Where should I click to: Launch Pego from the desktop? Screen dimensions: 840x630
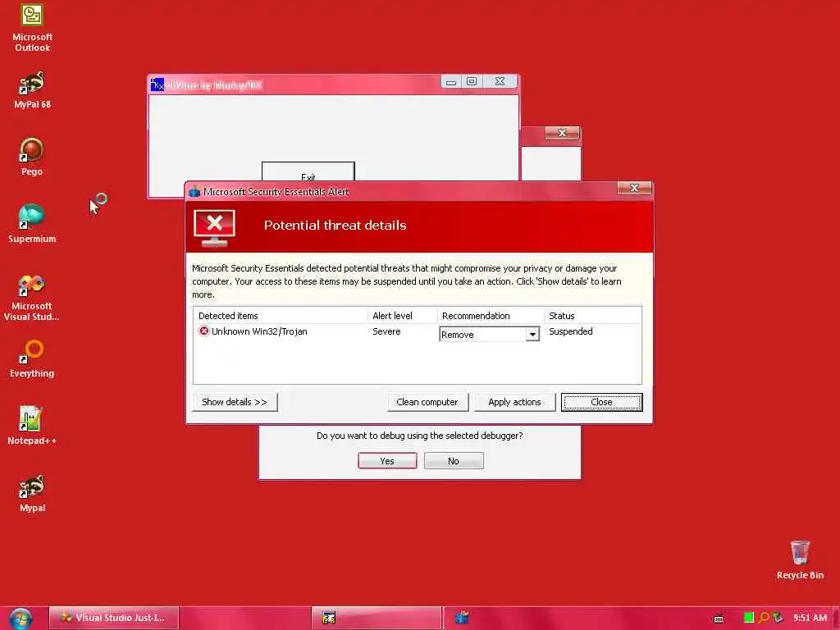point(32,157)
